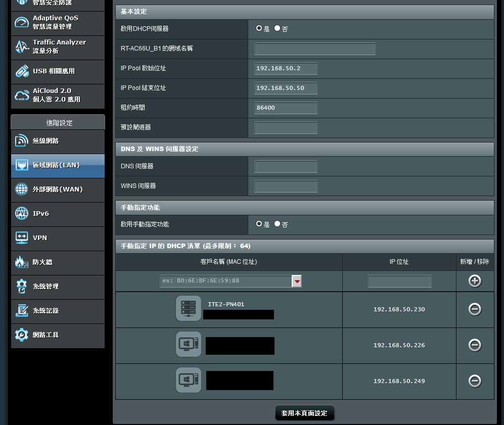Remove the 192.168.50.230 entry

(475, 309)
